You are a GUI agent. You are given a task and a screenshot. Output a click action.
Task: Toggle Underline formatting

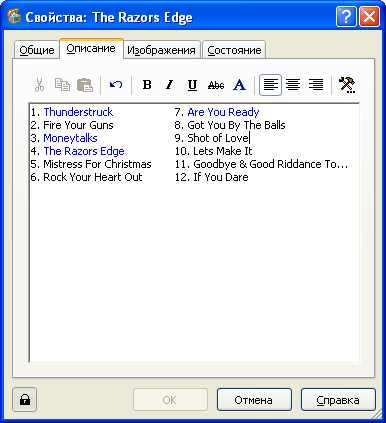pyautogui.click(x=192, y=85)
